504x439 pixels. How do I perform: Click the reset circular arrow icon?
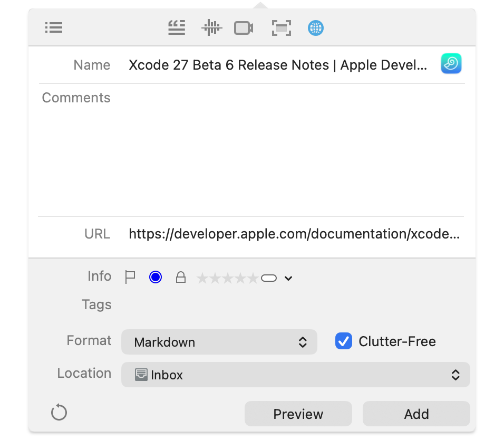tap(59, 412)
